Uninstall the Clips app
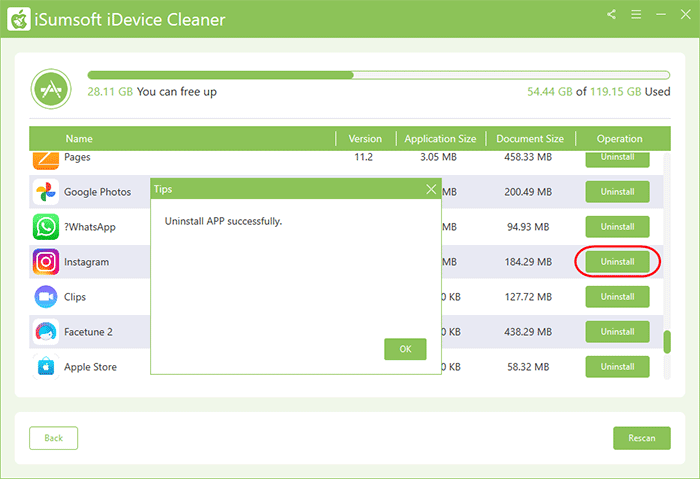Viewport: 700px width, 479px height. coord(617,297)
